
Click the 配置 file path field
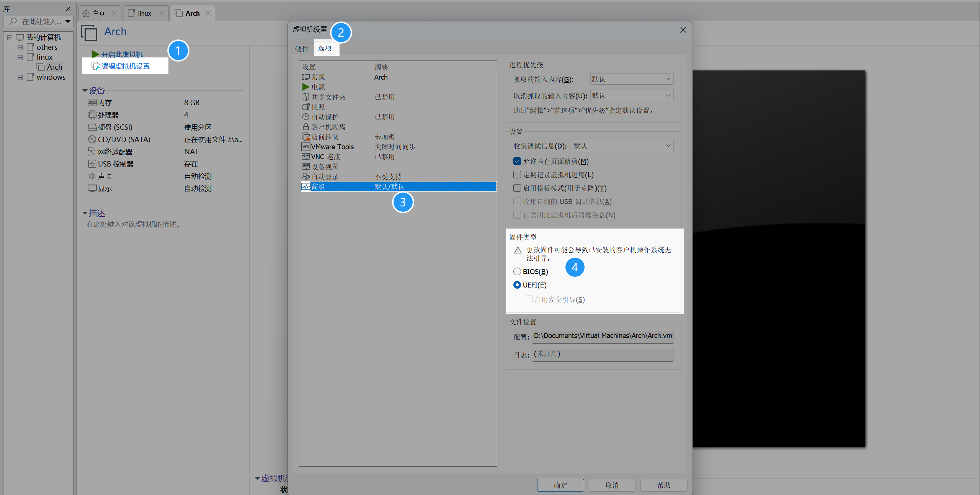click(603, 336)
